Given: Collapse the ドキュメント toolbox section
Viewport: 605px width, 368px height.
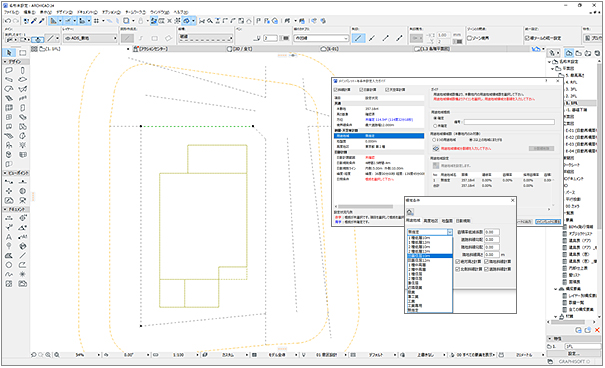Looking at the screenshot, I should pyautogui.click(x=5, y=209).
